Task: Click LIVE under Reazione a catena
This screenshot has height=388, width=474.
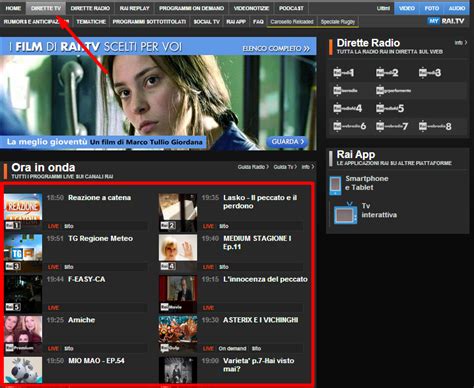Action: [x=53, y=226]
